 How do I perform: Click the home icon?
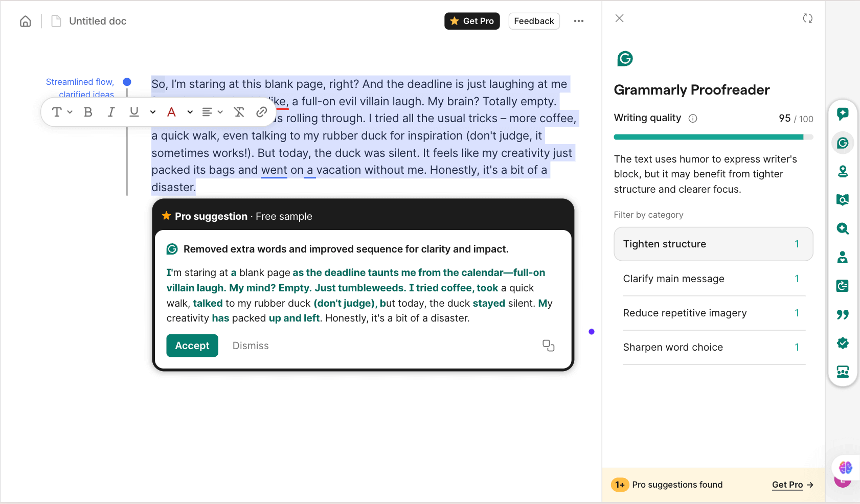coord(26,21)
